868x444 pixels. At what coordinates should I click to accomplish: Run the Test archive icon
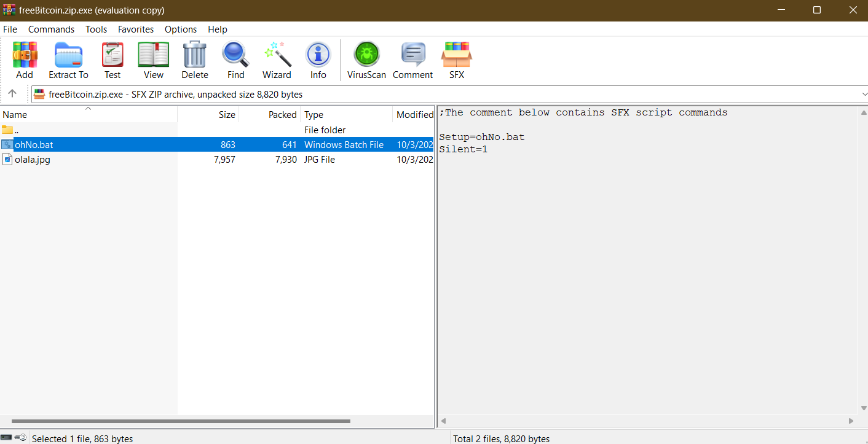[112, 60]
